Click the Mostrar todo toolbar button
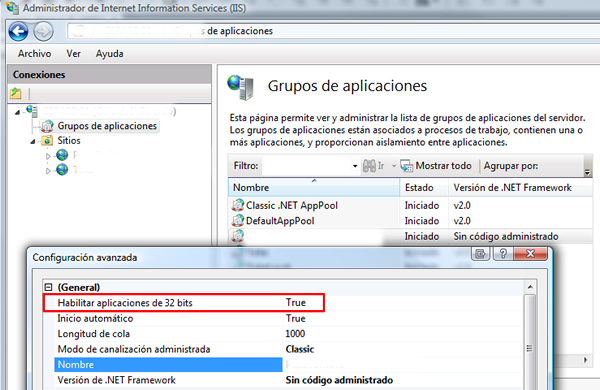The height and width of the screenshot is (390, 600). [436, 166]
